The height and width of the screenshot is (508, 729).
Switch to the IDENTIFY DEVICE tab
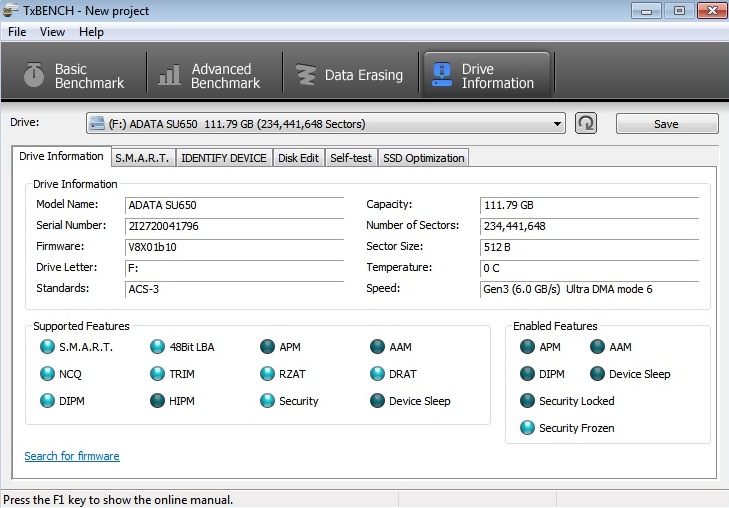click(x=224, y=158)
